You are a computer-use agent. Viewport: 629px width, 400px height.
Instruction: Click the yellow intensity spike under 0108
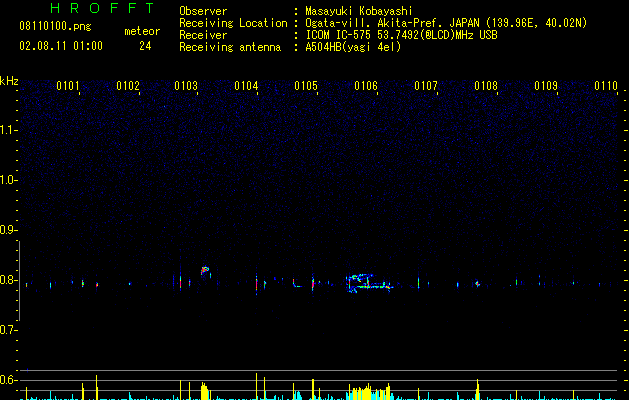click(x=478, y=389)
